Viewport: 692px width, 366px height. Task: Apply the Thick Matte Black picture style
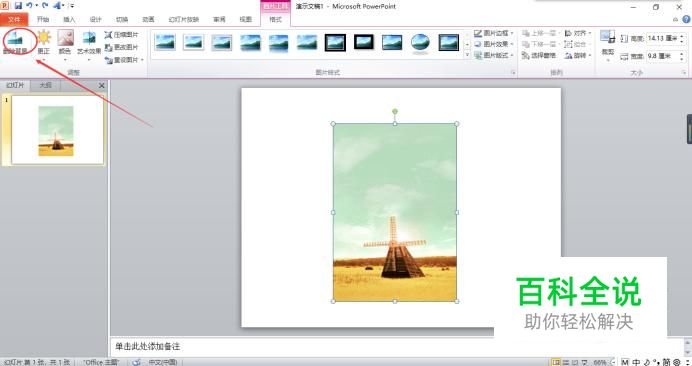pyautogui.click(x=364, y=42)
